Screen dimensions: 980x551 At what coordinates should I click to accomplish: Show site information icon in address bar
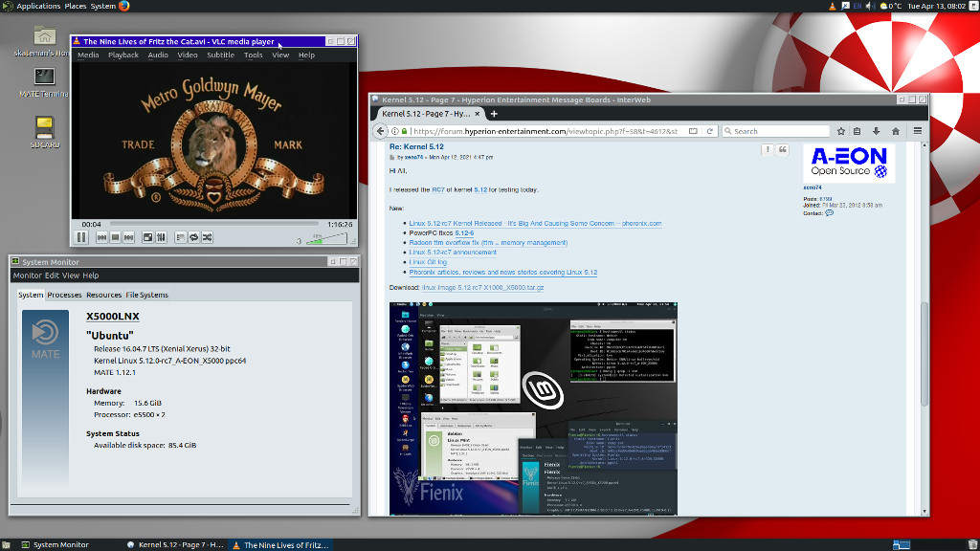click(x=395, y=131)
